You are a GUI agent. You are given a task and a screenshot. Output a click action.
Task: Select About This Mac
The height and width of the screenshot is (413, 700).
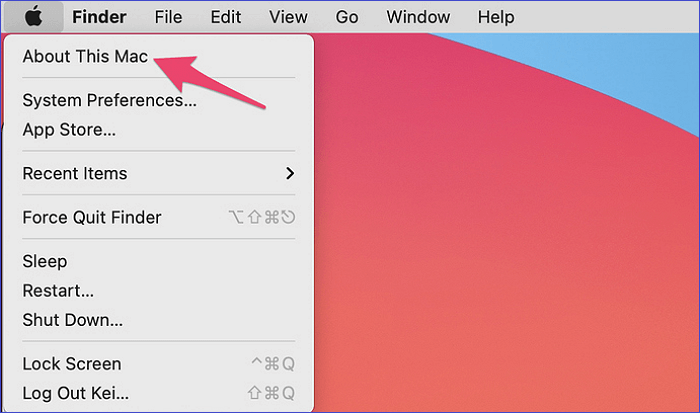(85, 57)
